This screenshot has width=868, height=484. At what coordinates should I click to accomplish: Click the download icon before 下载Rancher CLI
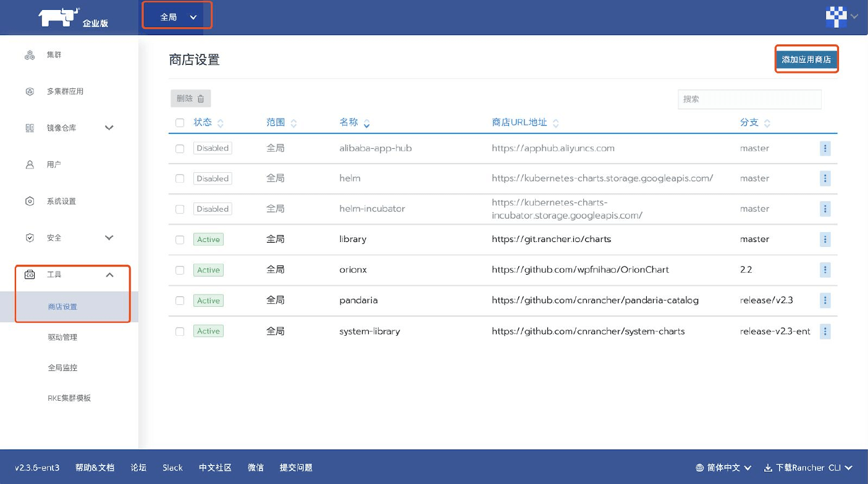(768, 467)
